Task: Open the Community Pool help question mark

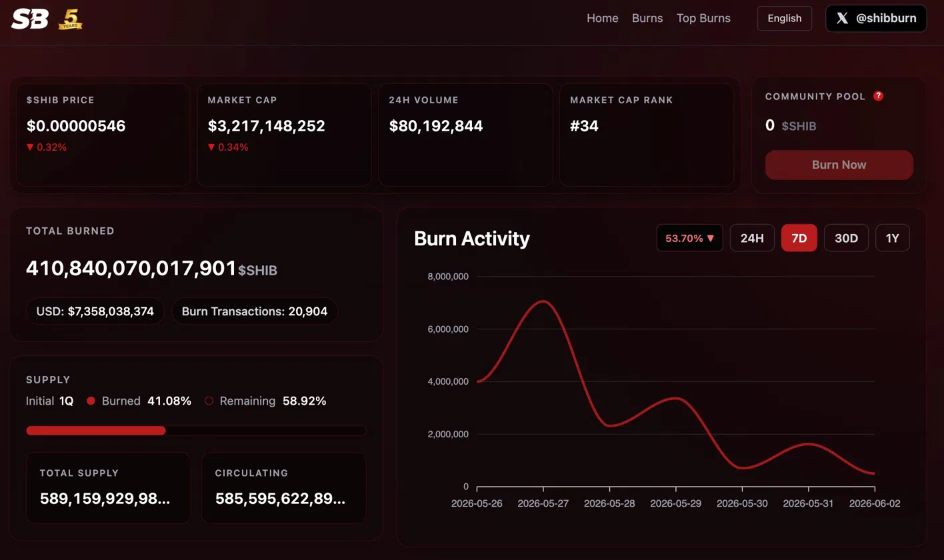Action: pos(879,96)
